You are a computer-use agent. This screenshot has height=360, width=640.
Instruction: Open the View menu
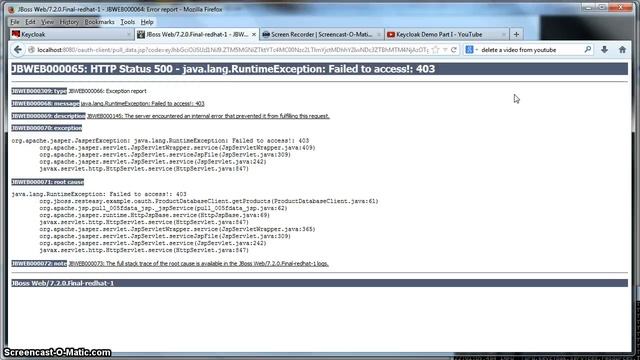point(47,22)
